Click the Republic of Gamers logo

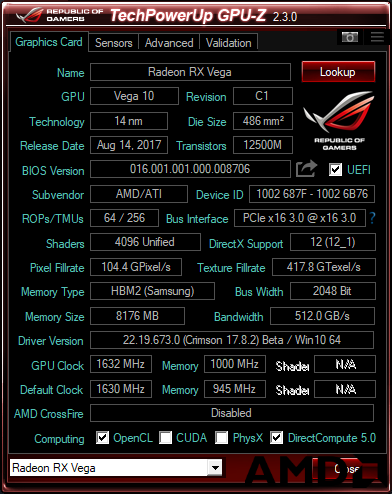pos(339,121)
